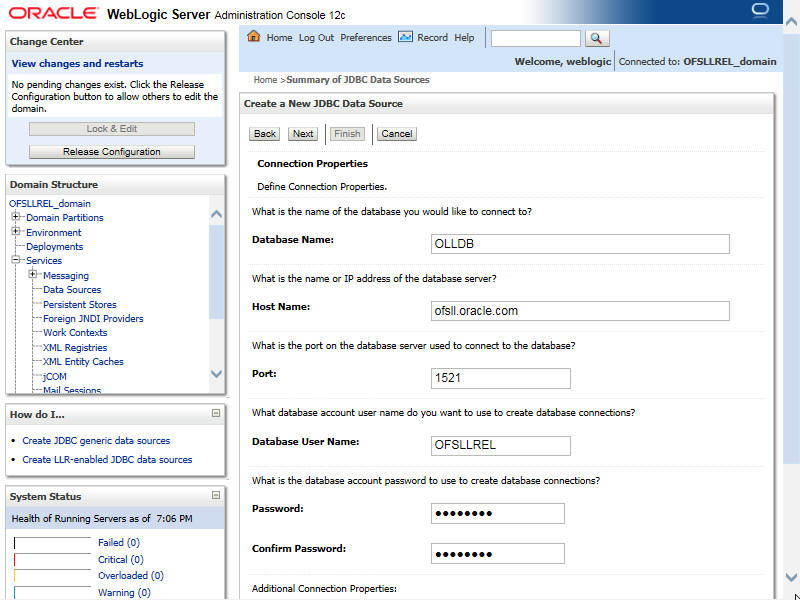Image resolution: width=800 pixels, height=600 pixels.
Task: Expand the Environment tree node
Action: [x=16, y=232]
